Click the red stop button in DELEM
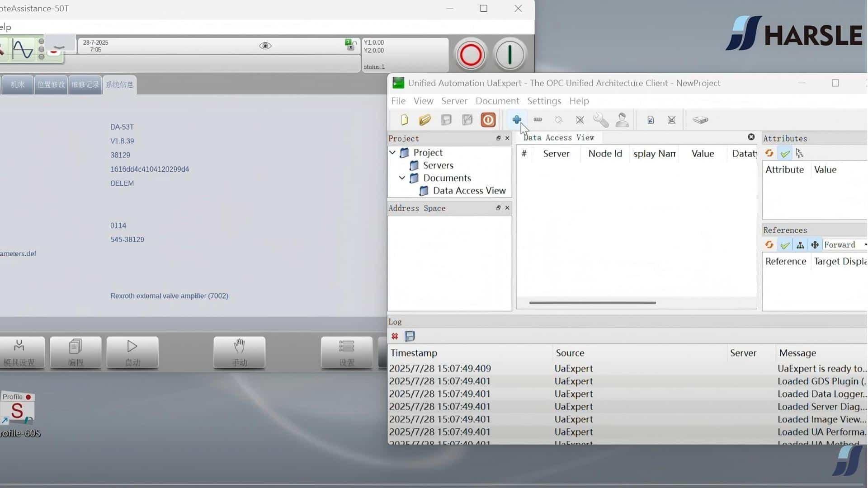Viewport: 868px width, 488px height. pos(471,55)
